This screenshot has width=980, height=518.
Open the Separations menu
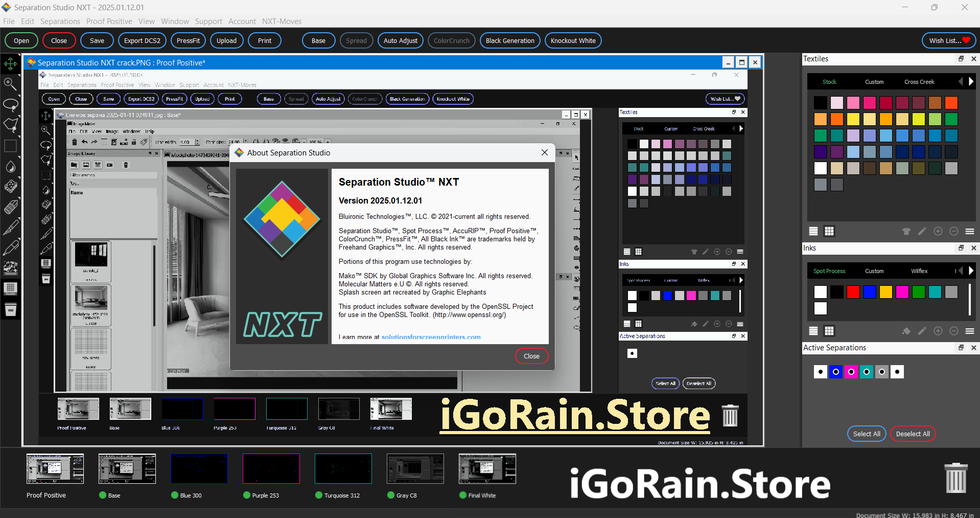[x=60, y=21]
